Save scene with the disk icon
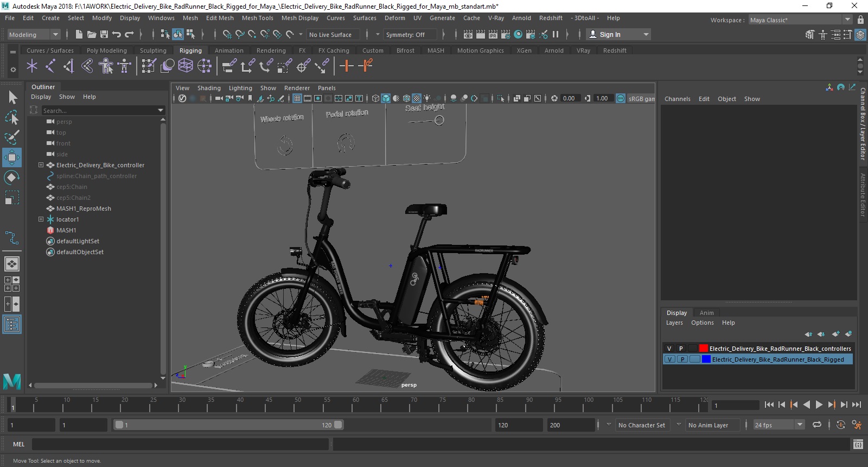This screenshot has width=868, height=467. (x=104, y=34)
